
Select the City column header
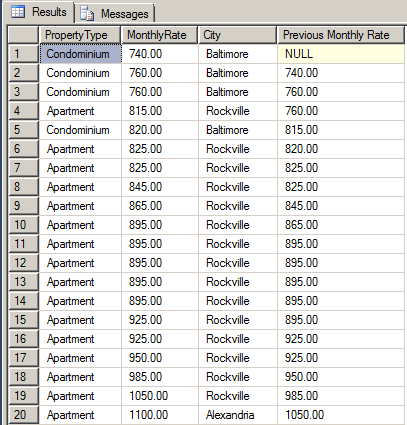238,35
